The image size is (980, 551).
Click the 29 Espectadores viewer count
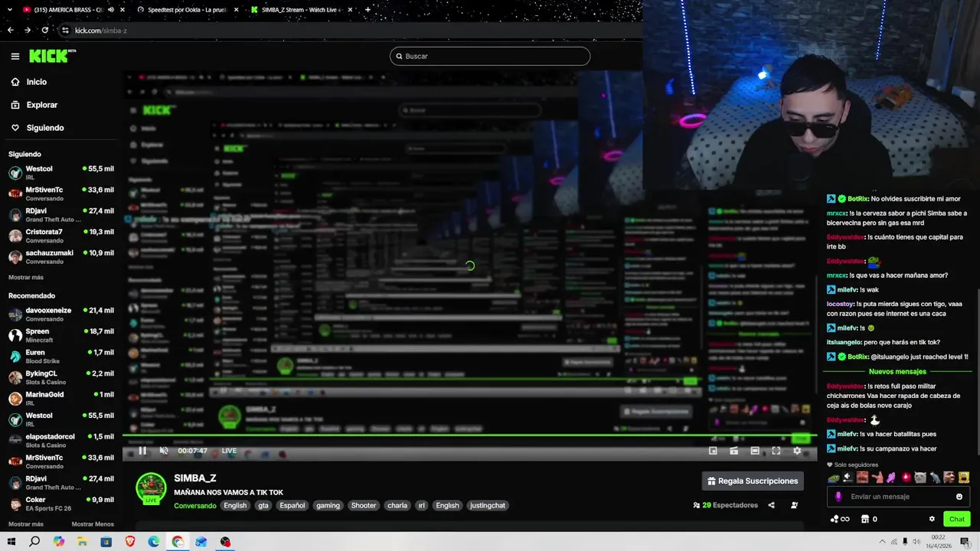click(x=725, y=505)
